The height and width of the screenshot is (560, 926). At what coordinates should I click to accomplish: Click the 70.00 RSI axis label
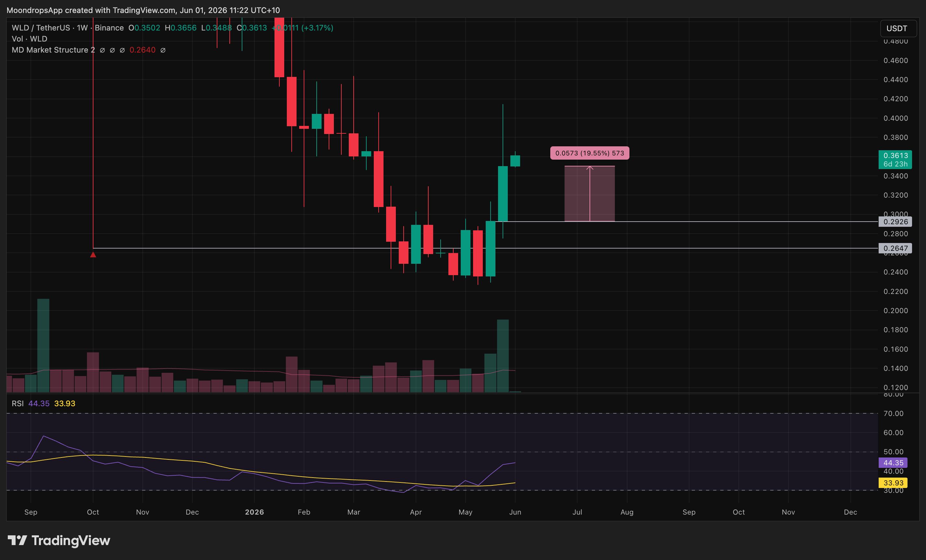click(x=894, y=413)
